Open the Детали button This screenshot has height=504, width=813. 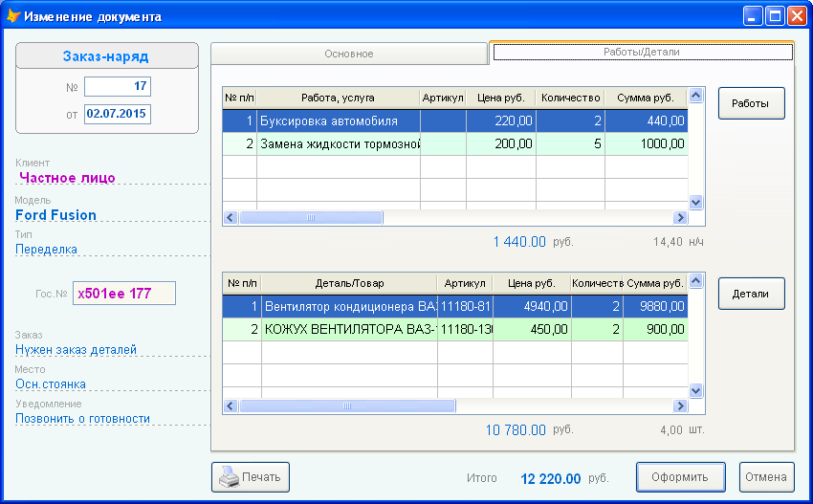pos(751,294)
